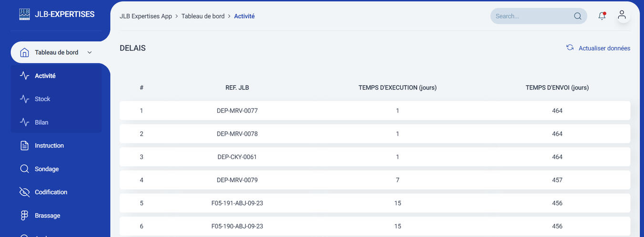Open the Stock submenu item
644x237 pixels.
tap(42, 99)
